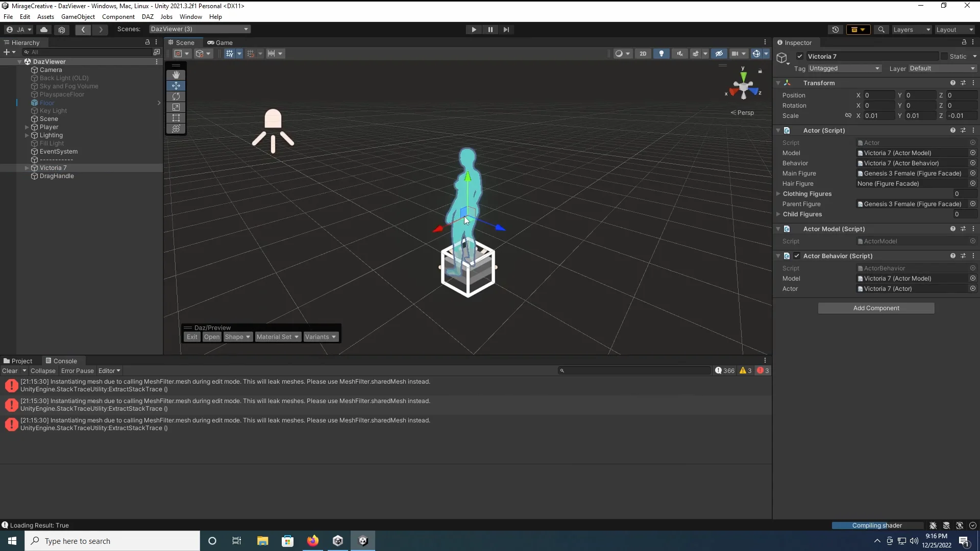Open the Layout dropdown
The image size is (980, 551).
coord(954,30)
